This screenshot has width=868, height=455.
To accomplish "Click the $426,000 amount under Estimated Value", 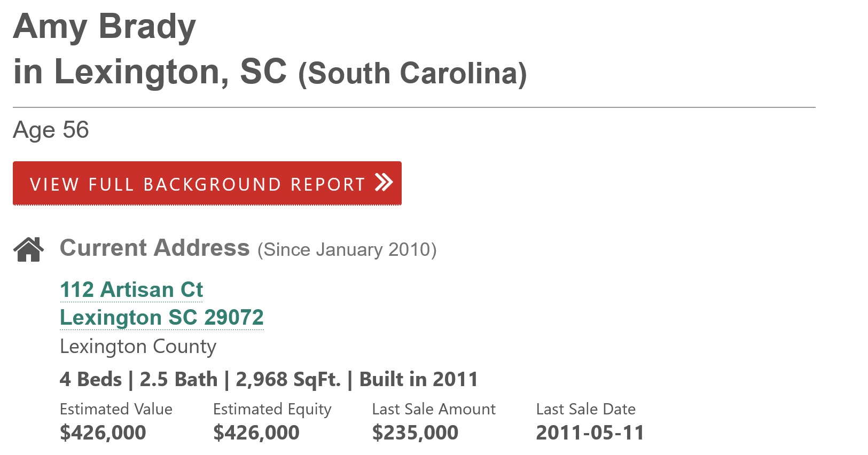I will [x=103, y=433].
